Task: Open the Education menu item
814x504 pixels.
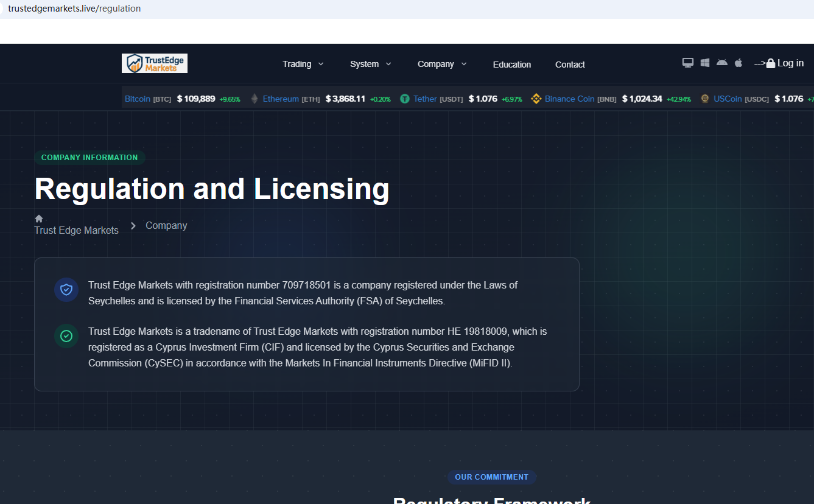Action: [x=512, y=65]
